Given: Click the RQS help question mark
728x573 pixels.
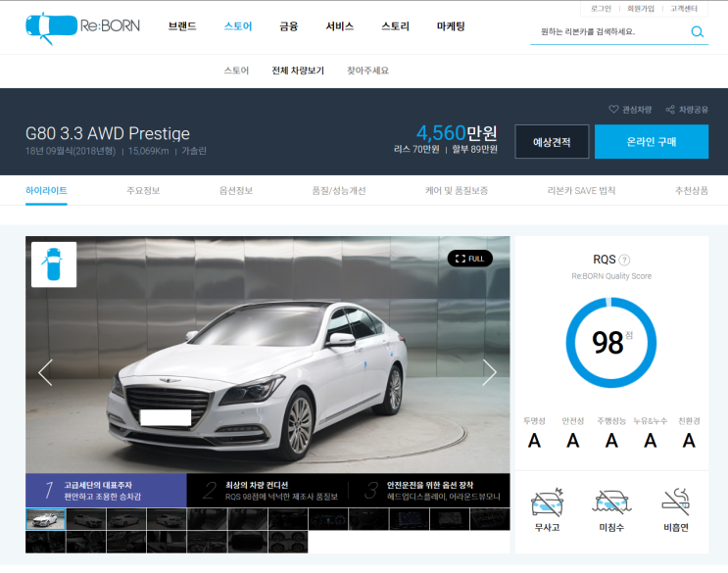Looking at the screenshot, I should pyautogui.click(x=625, y=260).
